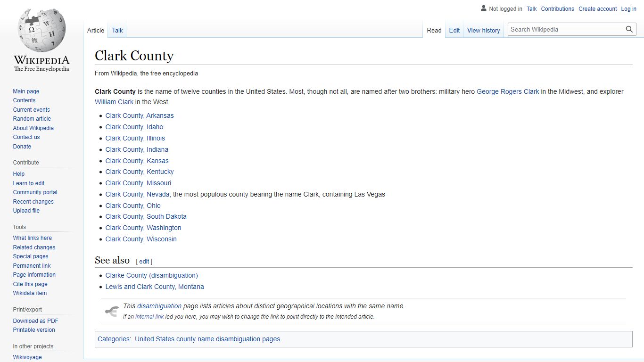
Task: Open the View history tab
Action: point(484,30)
